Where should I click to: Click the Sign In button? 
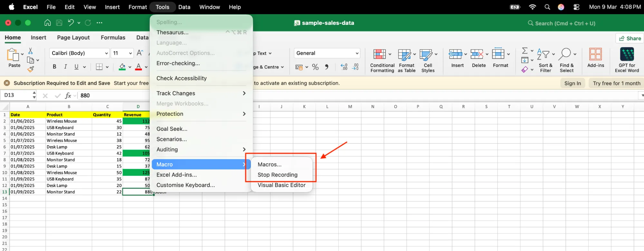(572, 83)
